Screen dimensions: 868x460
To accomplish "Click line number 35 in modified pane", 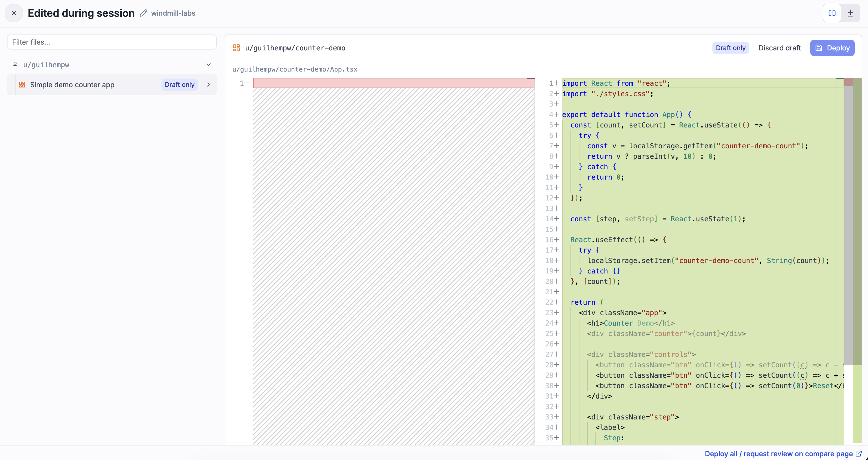I will tap(550, 438).
